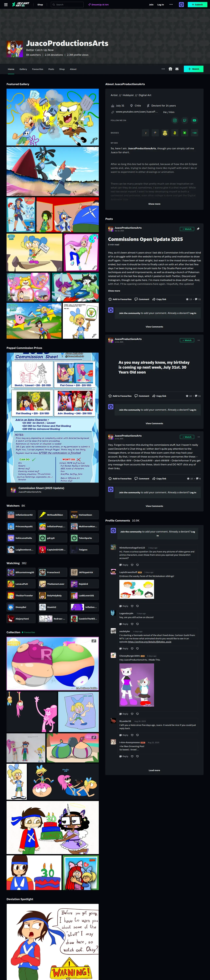210x980 pixels.
Task: Toggle Watch on Commissions Open Update post
Action: coord(187,229)
